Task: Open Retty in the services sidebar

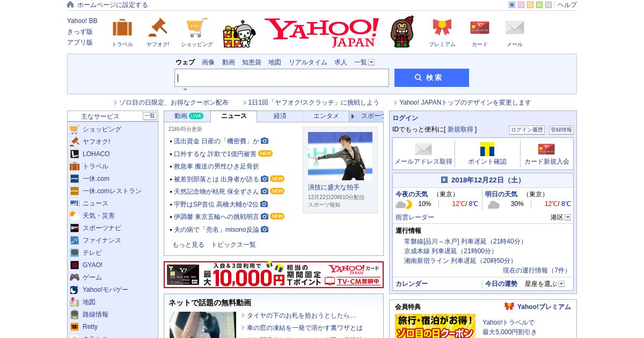Action: coord(90,327)
